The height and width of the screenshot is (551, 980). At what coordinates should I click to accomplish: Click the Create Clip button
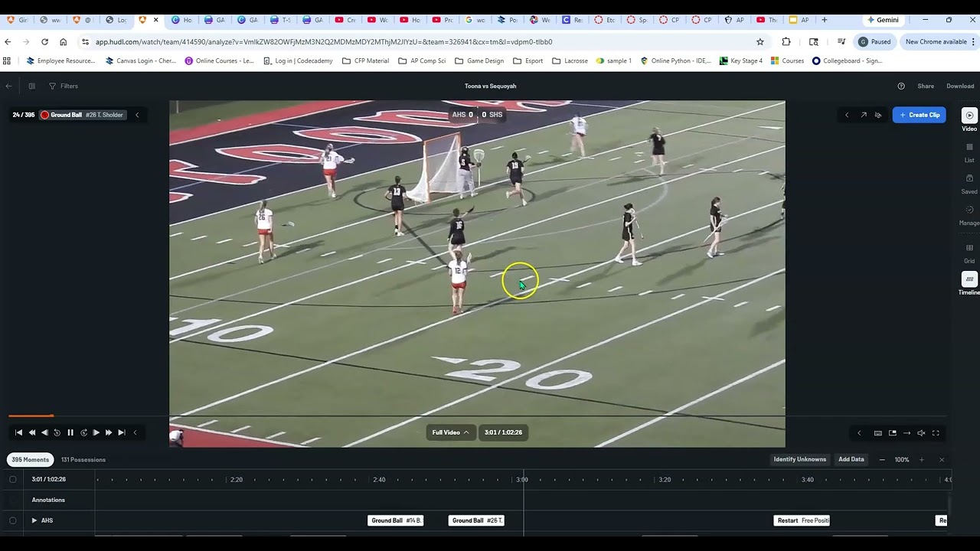coord(920,115)
